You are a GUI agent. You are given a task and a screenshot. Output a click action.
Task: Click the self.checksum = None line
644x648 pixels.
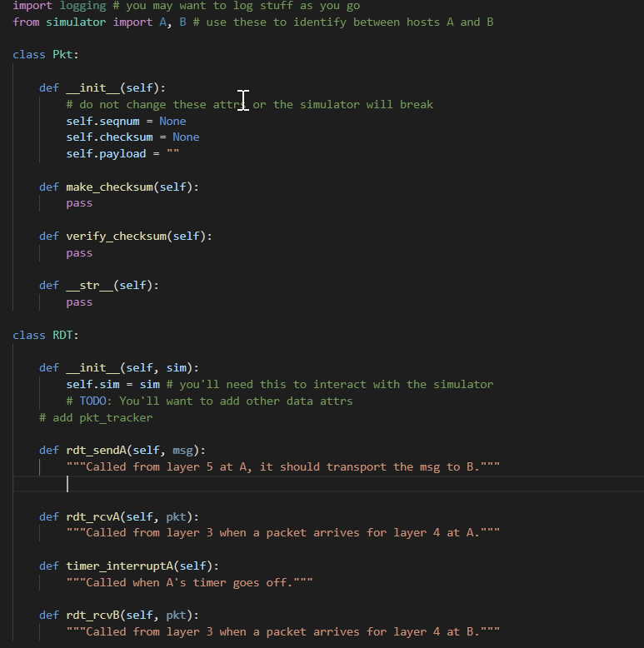[x=132, y=137]
